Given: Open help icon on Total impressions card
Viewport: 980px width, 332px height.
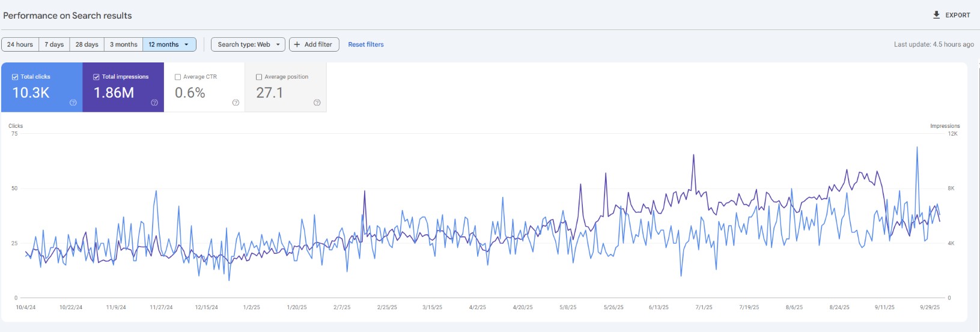Looking at the screenshot, I should (154, 103).
